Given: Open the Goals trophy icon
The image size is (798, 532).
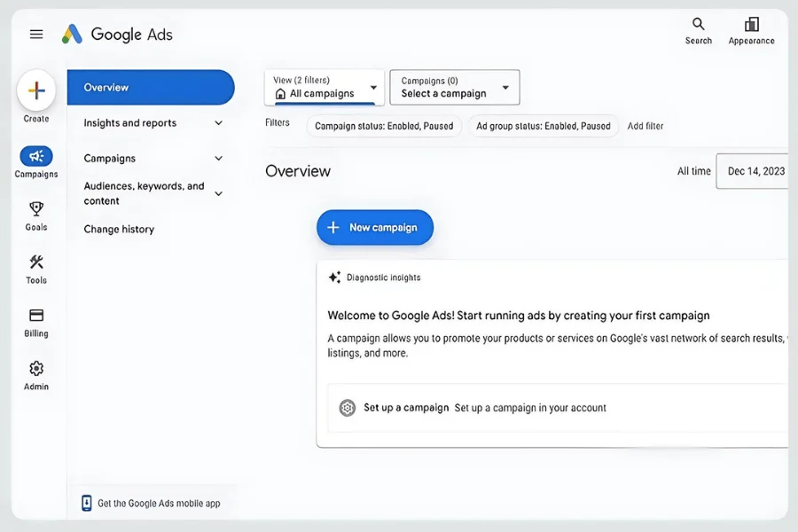Looking at the screenshot, I should coord(36,208).
